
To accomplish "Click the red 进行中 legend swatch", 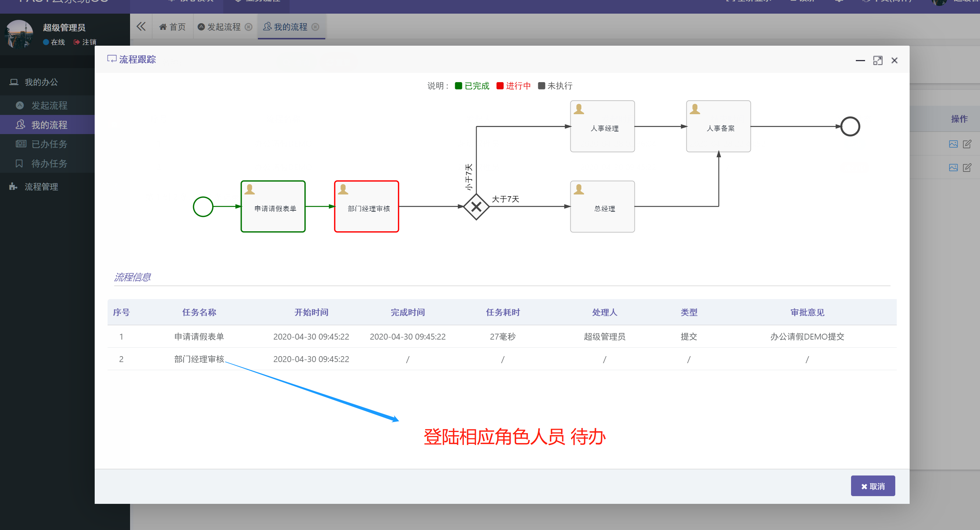I will pyautogui.click(x=500, y=86).
